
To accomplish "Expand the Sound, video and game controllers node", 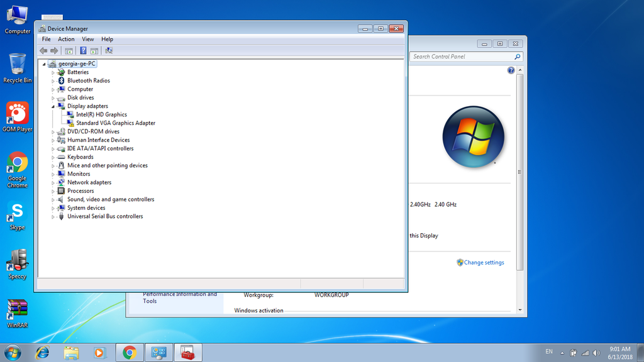I will [x=53, y=199].
